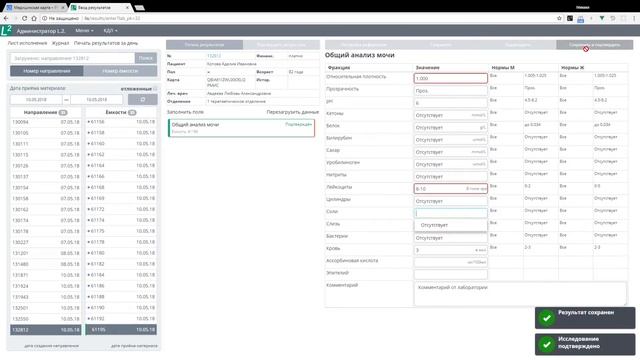Image resolution: width=640 pixels, height=360 pixels.
Task: Select highlighted container 61195 row
Action: pos(121,330)
